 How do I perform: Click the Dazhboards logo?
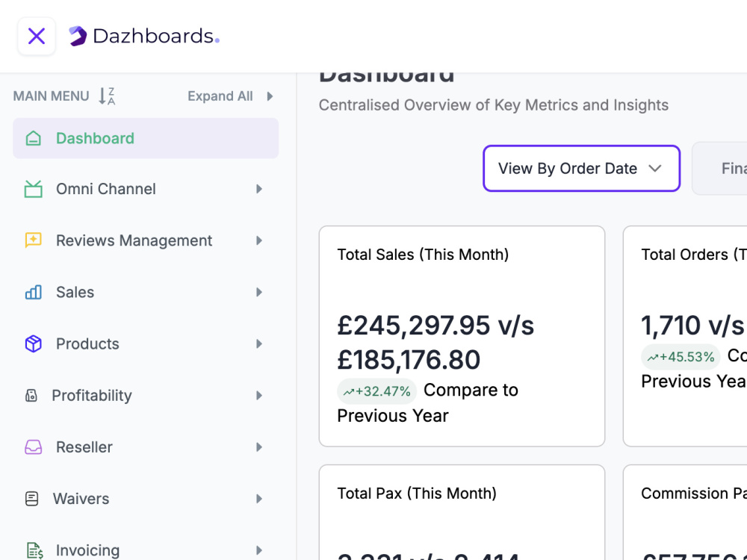[144, 36]
